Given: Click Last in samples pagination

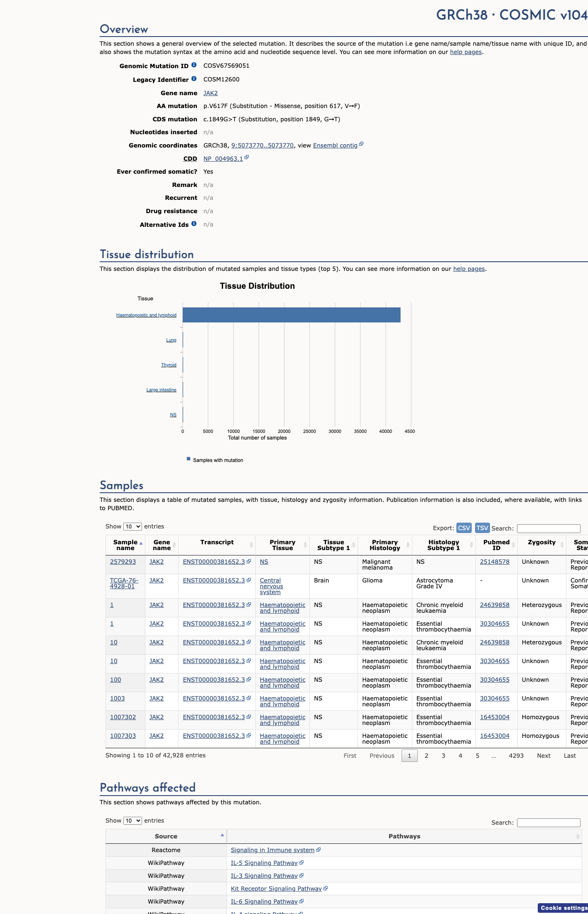Looking at the screenshot, I should [x=570, y=756].
